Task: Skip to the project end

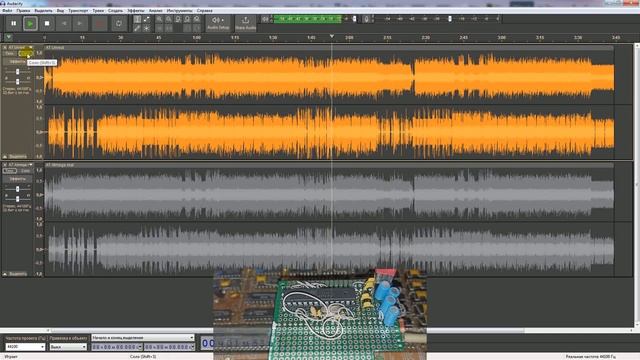Action: tap(80, 24)
